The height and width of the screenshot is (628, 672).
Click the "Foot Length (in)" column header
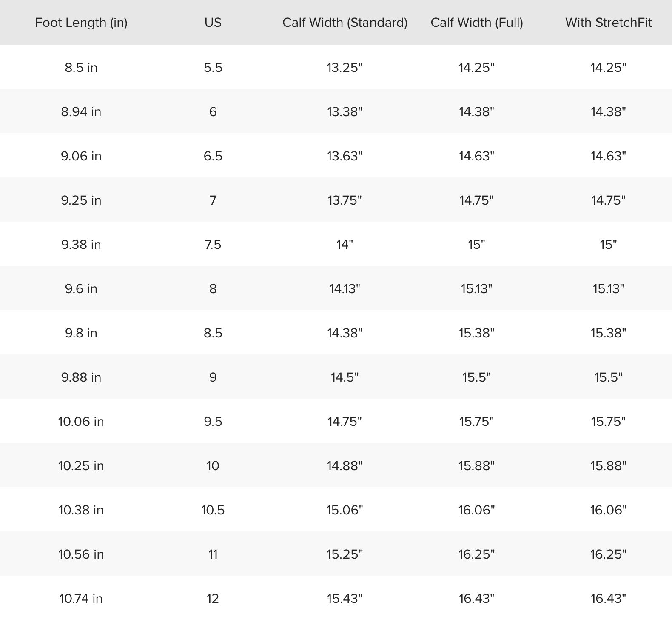tap(81, 23)
